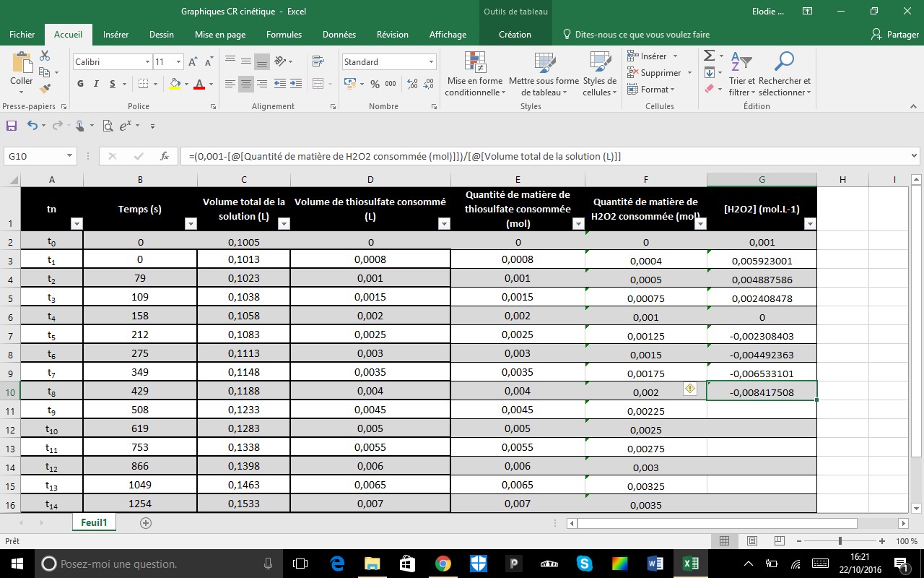Click the fx insert function icon
This screenshot has width=924, height=578.
click(x=165, y=156)
